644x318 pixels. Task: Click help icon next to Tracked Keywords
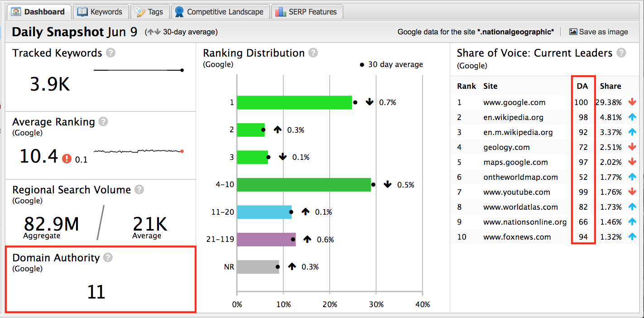point(111,53)
